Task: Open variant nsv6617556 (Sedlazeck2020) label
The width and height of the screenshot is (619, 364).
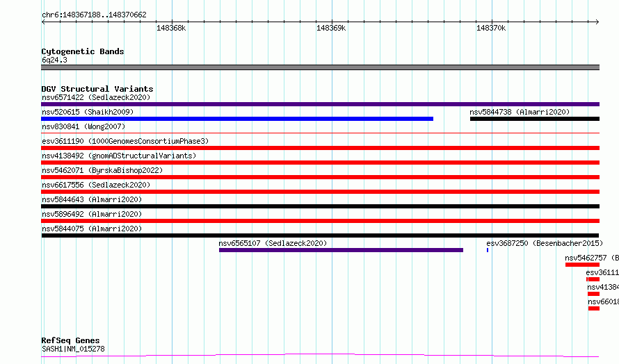Action: [96, 185]
